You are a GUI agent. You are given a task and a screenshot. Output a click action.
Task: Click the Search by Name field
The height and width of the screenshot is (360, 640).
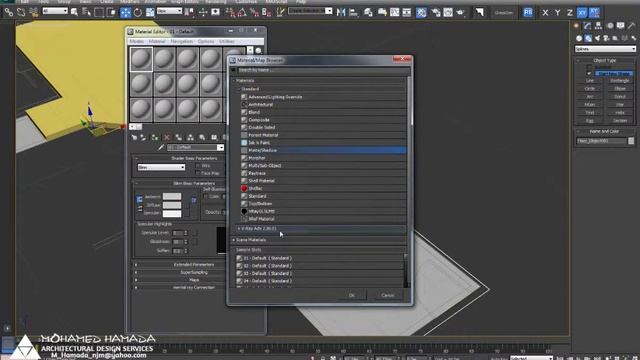pyautogui.click(x=323, y=70)
